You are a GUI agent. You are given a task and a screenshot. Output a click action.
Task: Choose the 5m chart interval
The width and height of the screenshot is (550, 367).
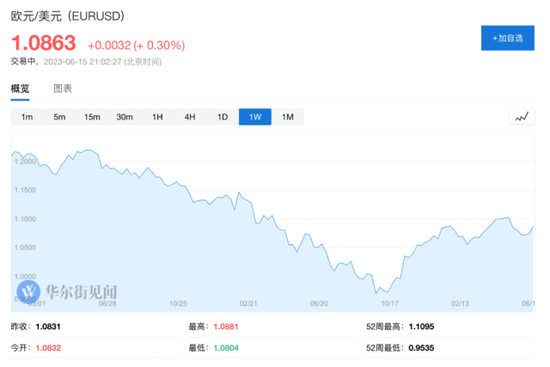(x=59, y=117)
